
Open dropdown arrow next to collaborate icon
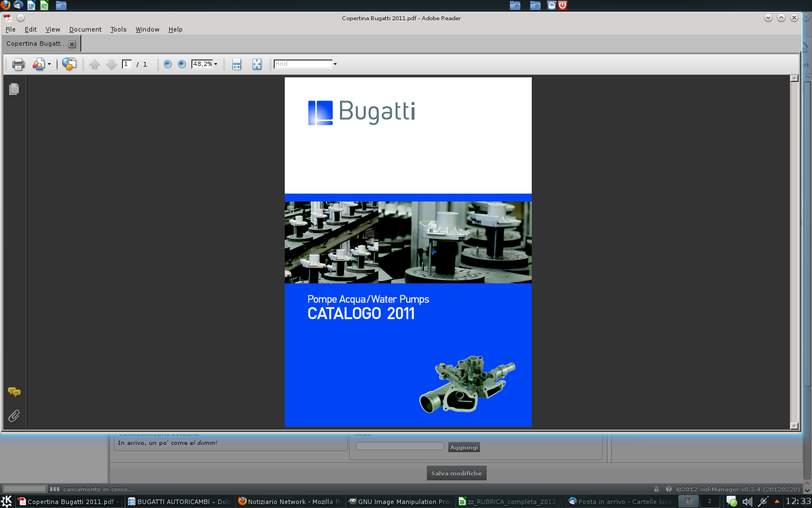tap(49, 64)
